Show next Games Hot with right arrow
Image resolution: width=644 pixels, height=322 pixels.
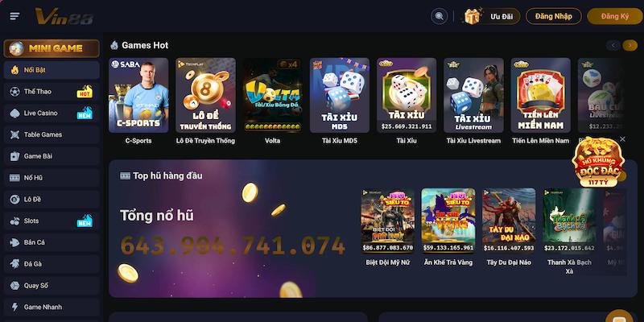630,45
